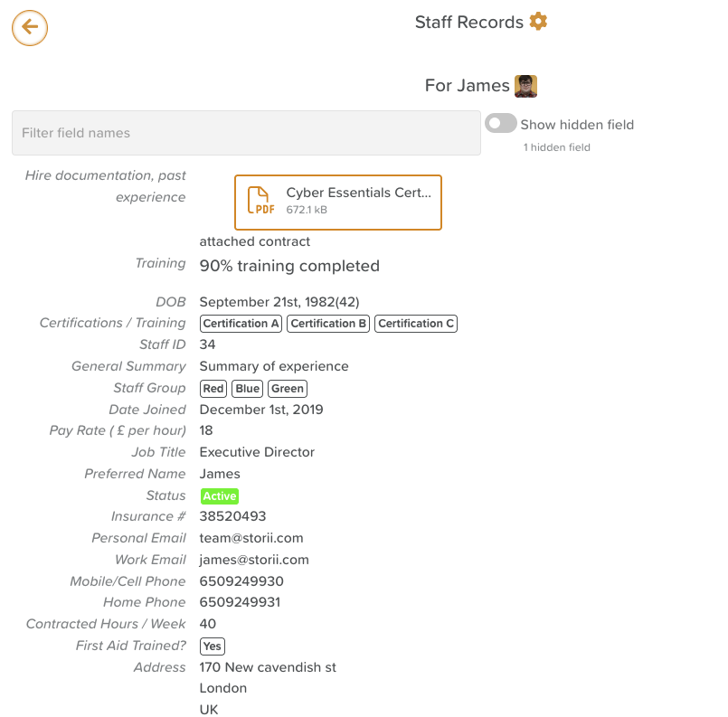
Task: Click home phone number 6509249931
Action: click(x=240, y=602)
